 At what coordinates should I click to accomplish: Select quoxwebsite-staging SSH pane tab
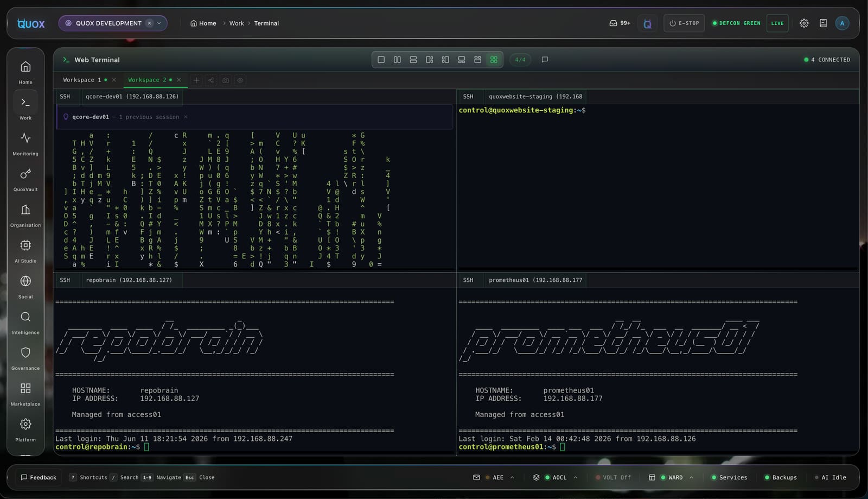(535, 97)
